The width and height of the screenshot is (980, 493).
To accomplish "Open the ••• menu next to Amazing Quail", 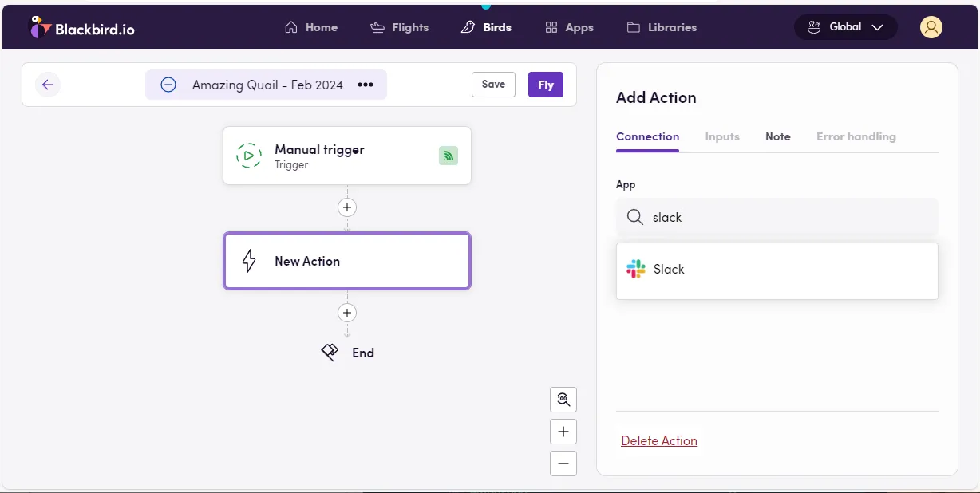I will [365, 85].
